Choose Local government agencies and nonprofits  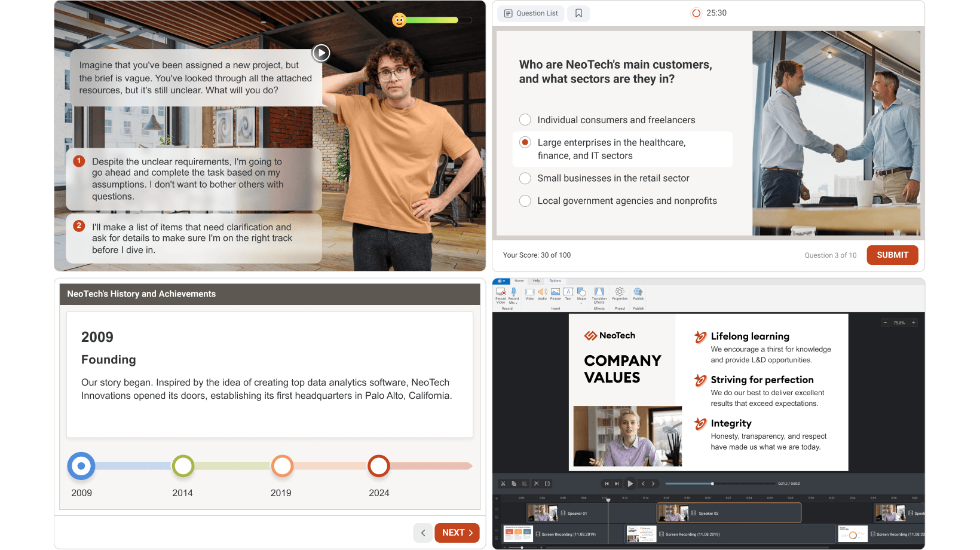(x=618, y=201)
